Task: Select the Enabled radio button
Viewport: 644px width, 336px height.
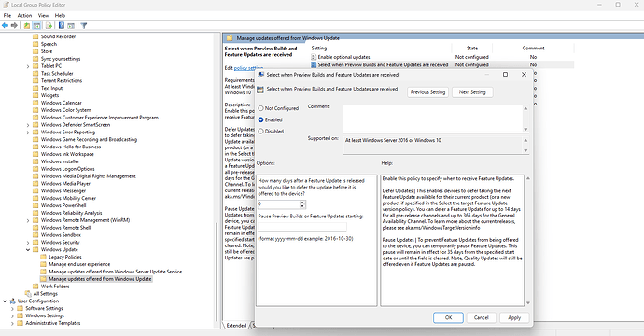Action: click(x=260, y=120)
